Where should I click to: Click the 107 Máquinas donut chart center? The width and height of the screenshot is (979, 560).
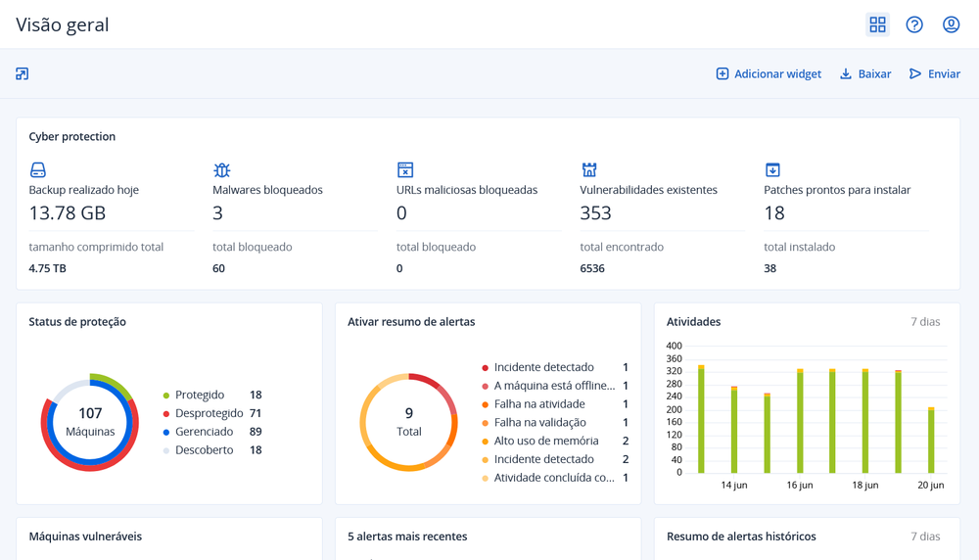90,422
